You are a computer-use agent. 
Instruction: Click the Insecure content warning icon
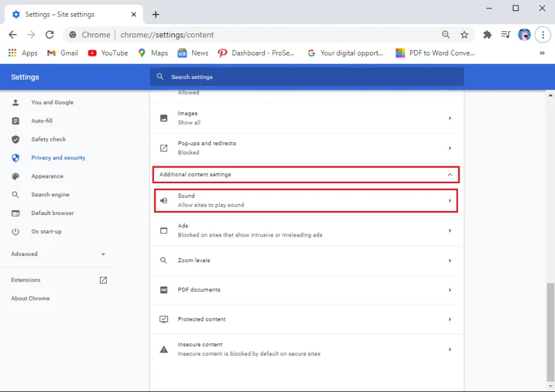pyautogui.click(x=164, y=350)
